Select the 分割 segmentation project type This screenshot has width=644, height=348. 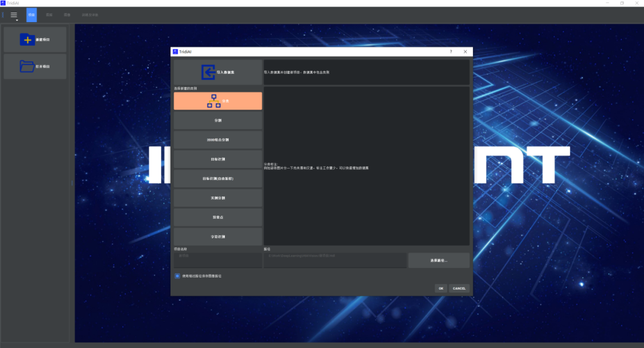218,120
